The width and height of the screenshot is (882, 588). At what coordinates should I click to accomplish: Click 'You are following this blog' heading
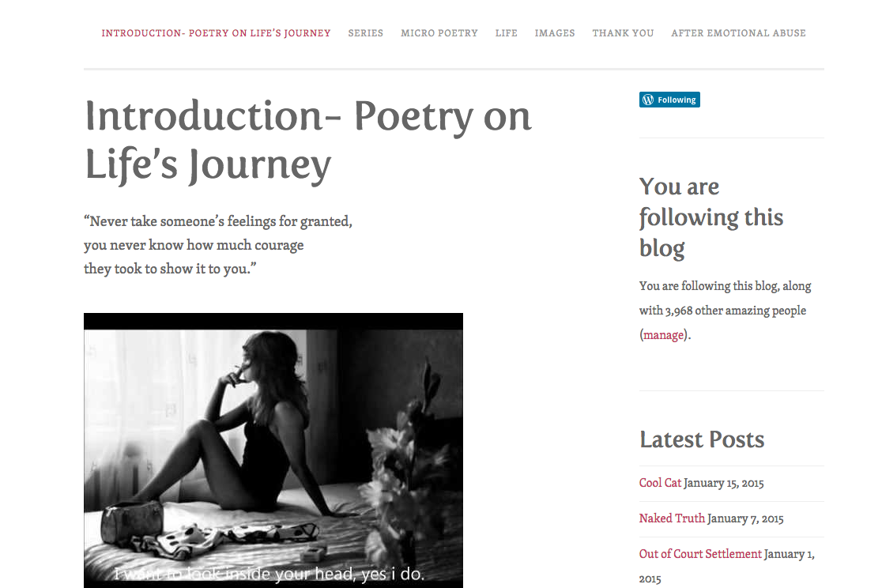pos(711,217)
